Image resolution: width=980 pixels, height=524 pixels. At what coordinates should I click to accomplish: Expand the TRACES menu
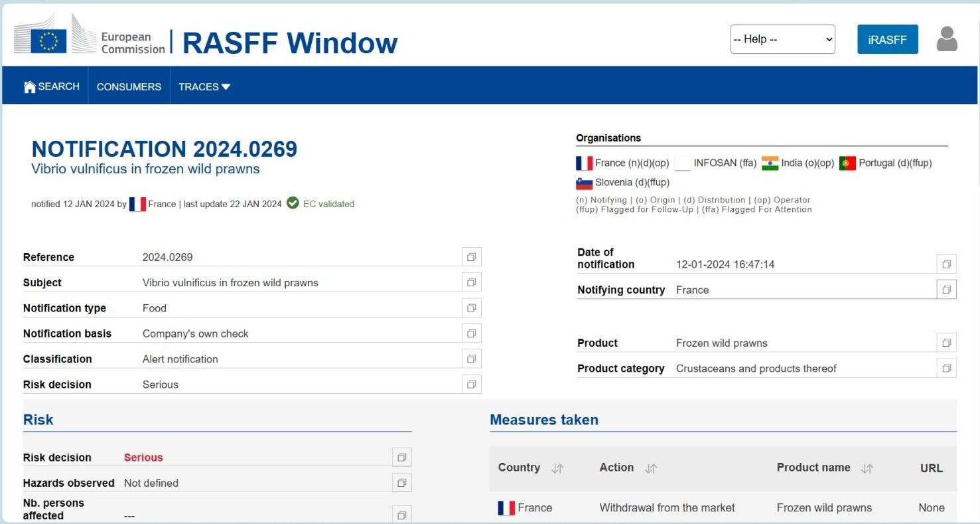(x=204, y=86)
